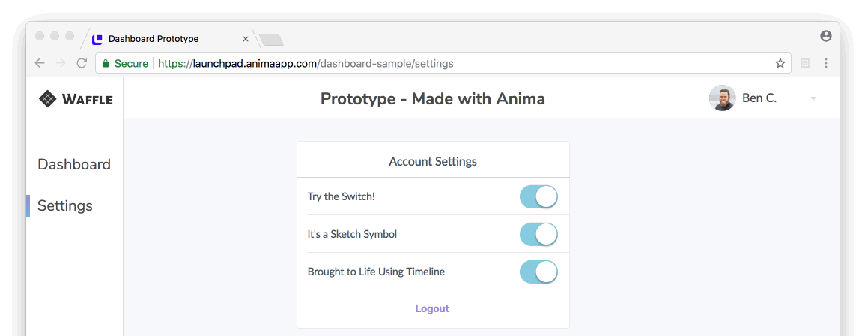The image size is (868, 336).
Task: Reload the page with the refresh icon
Action: click(x=82, y=64)
